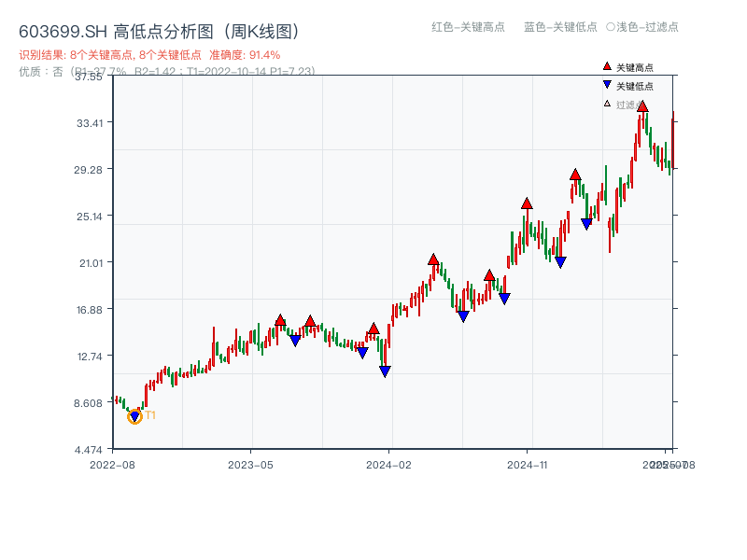Click the red key-high marker just before 2024-02
The width and height of the screenshot is (747, 560).
[374, 329]
